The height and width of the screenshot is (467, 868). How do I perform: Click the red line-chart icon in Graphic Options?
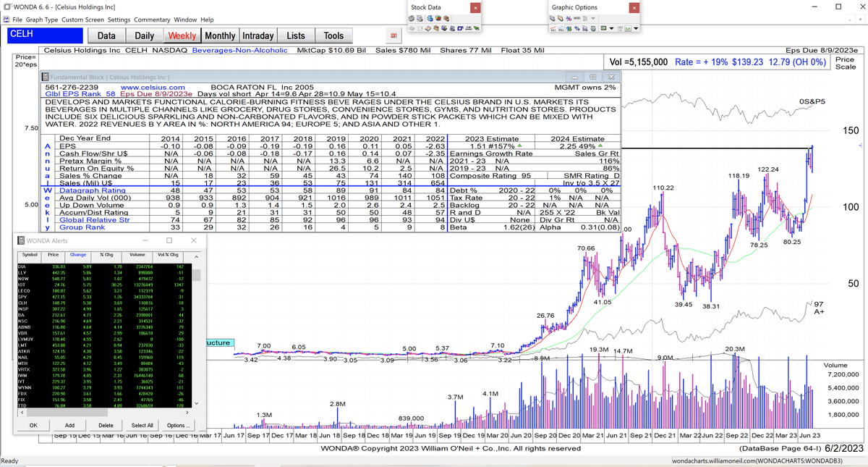[552, 28]
